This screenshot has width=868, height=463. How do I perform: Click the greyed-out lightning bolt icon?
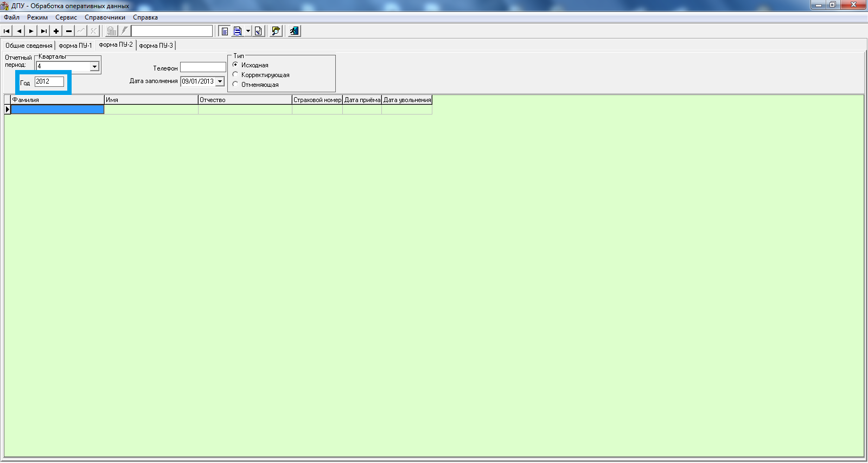click(124, 31)
